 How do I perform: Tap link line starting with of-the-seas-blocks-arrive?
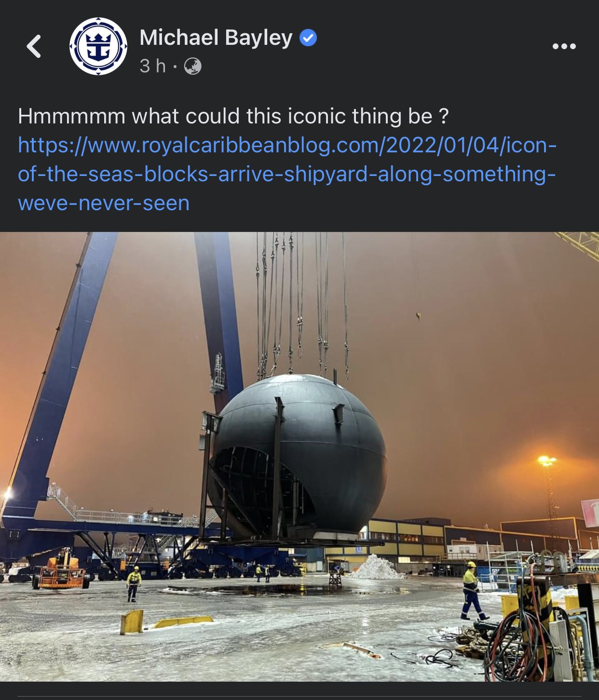click(287, 174)
